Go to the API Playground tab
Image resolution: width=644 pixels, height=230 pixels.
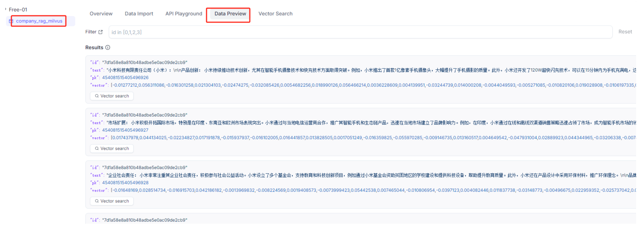point(184,14)
